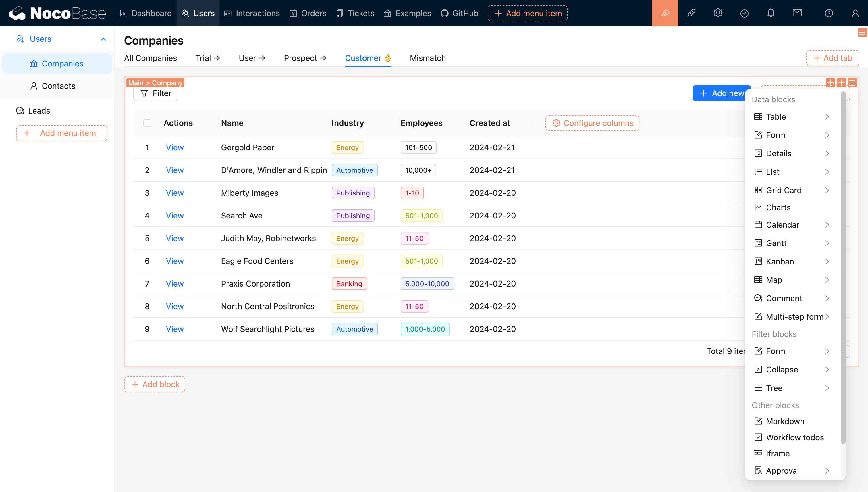This screenshot has height=492, width=868.
Task: Click the Approval block icon
Action: [758, 471]
